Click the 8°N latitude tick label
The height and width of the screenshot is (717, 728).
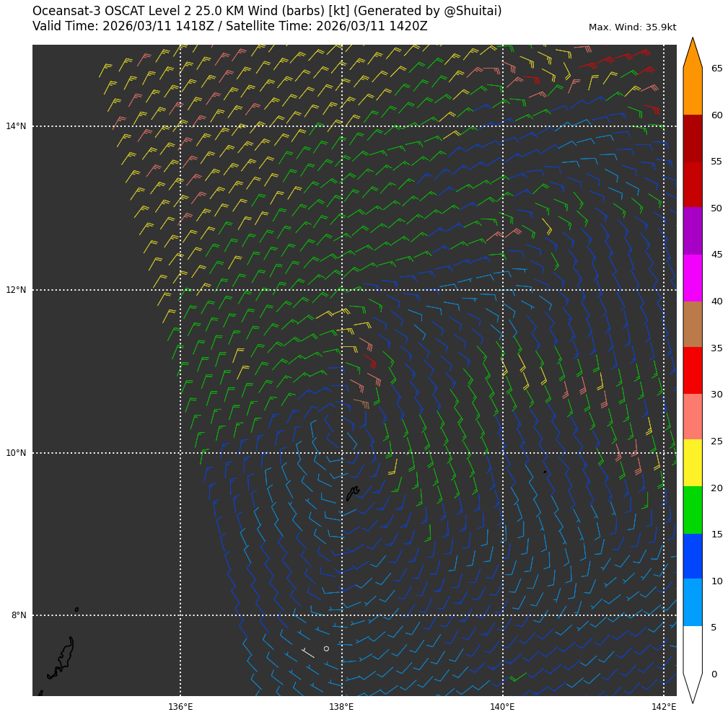pos(18,615)
